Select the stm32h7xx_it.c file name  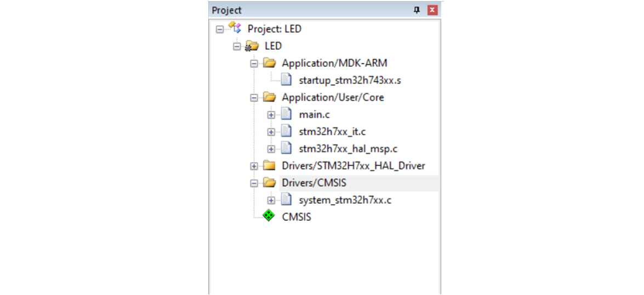click(x=332, y=132)
